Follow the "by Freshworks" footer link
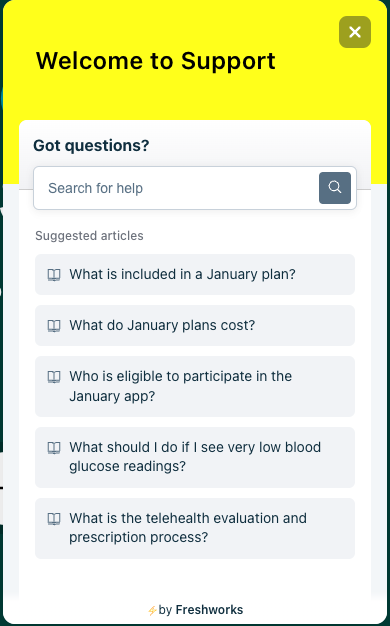This screenshot has height=626, width=390. (195, 610)
